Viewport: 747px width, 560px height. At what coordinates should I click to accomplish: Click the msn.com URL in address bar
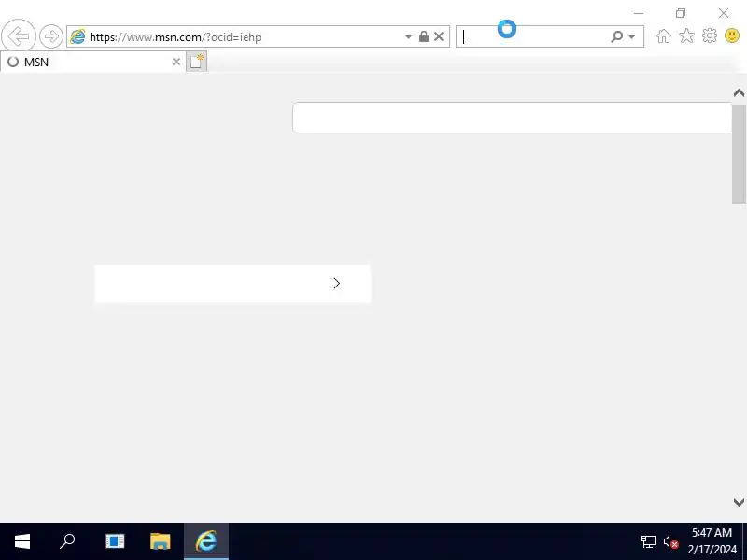tap(176, 37)
